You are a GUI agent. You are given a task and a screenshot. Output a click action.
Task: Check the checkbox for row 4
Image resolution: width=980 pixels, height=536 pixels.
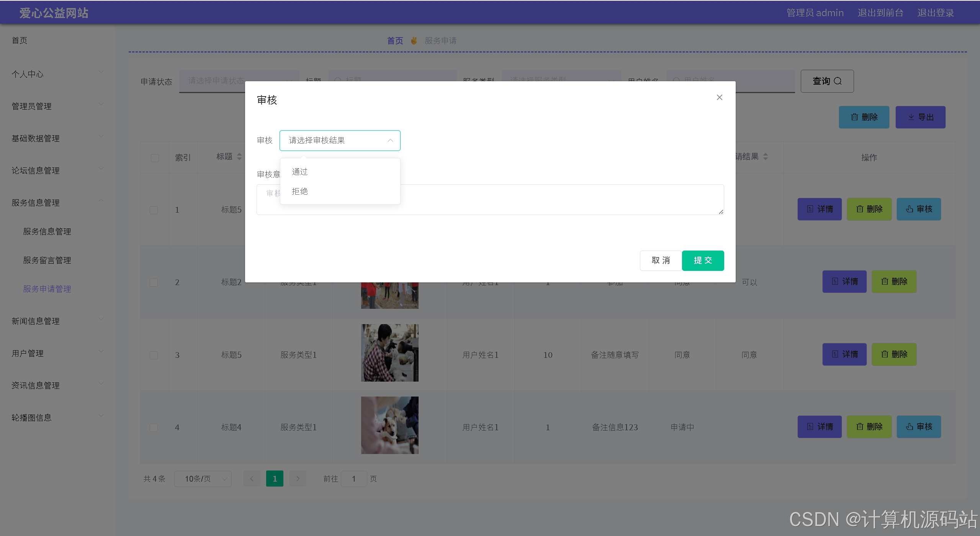point(154,428)
